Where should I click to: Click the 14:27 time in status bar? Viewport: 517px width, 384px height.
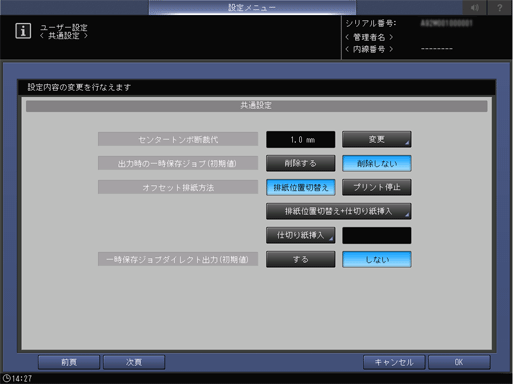tap(22, 379)
